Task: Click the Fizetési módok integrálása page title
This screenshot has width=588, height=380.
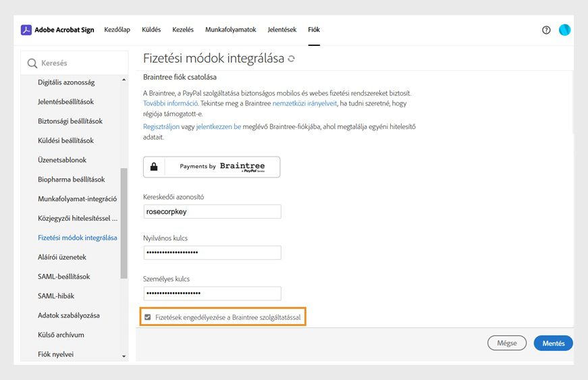Action: (x=214, y=59)
